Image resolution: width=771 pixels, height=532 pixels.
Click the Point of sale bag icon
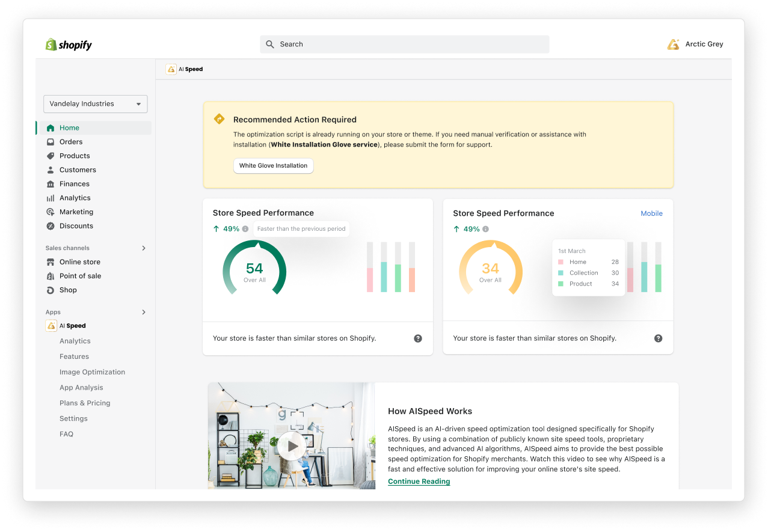[x=51, y=276]
